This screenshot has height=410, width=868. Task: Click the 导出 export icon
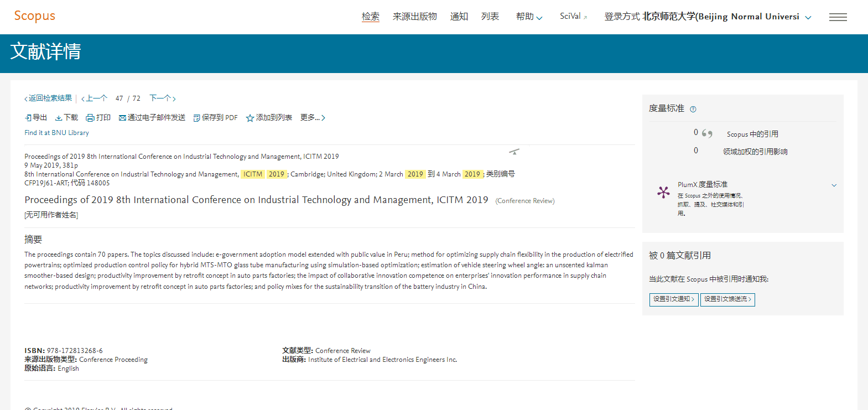pos(28,118)
